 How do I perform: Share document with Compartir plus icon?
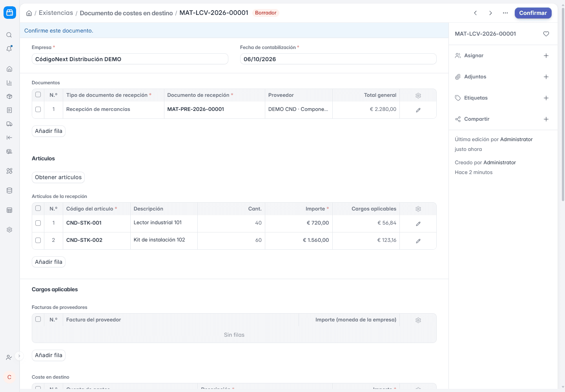[546, 119]
